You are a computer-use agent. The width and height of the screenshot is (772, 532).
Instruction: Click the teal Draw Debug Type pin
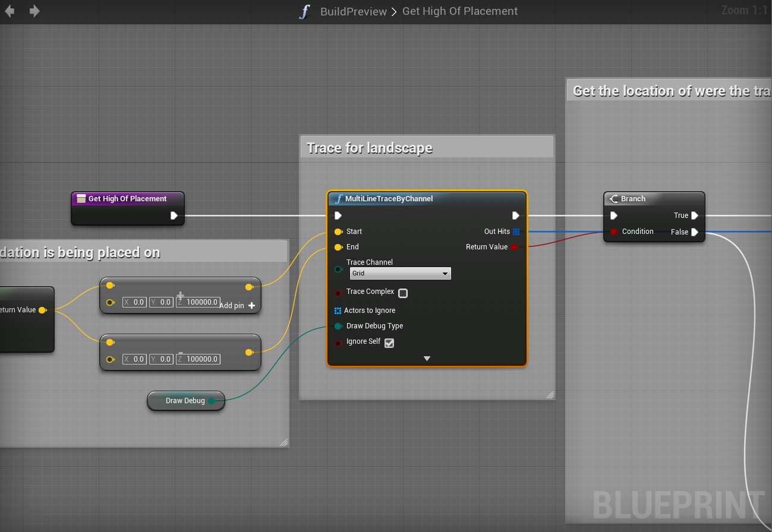coord(338,326)
